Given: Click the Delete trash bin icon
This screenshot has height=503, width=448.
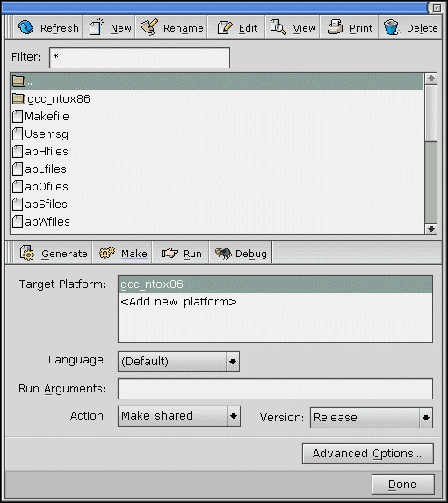Looking at the screenshot, I should pos(391,27).
